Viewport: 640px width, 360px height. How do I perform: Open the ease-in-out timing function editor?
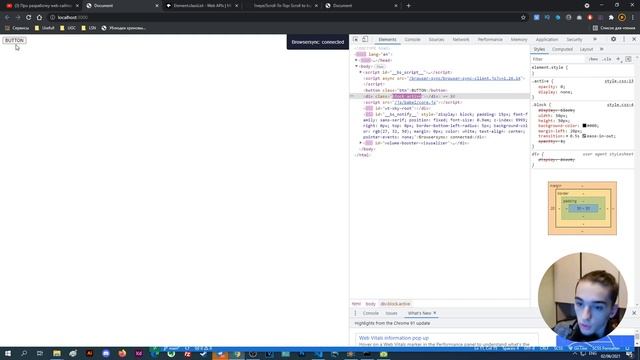tap(584, 136)
